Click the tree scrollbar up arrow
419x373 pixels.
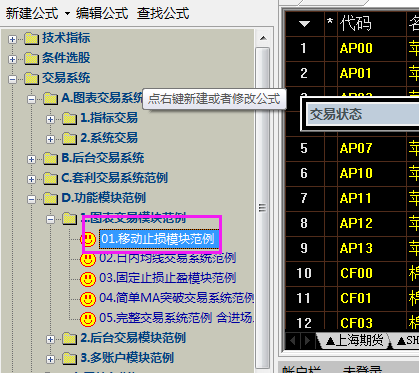[x=263, y=38]
